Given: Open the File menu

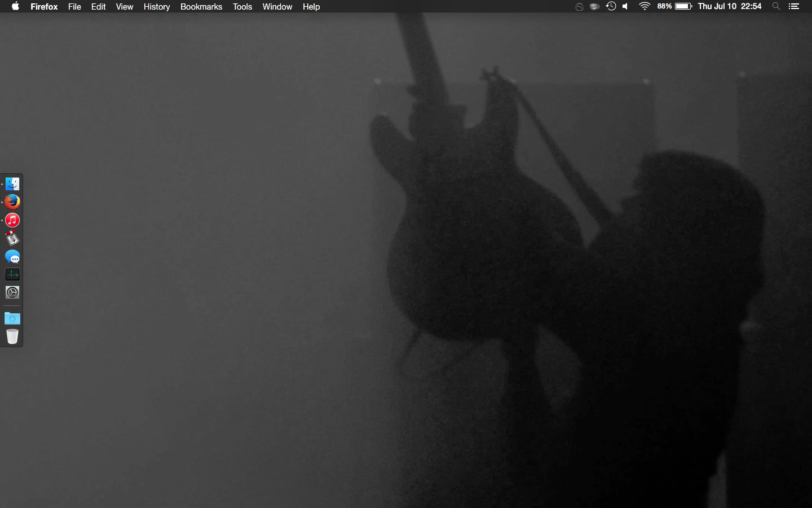Looking at the screenshot, I should coord(74,7).
